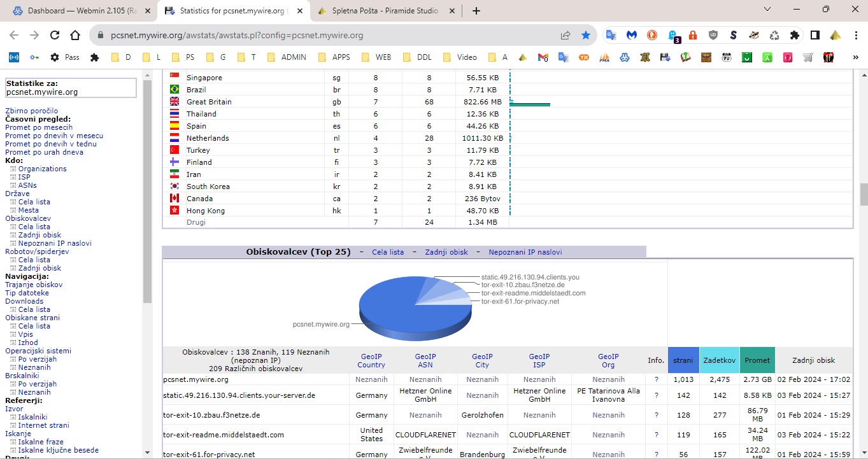
Task: Click the Info question mark for pcsnet.mywire.org
Action: [656, 379]
